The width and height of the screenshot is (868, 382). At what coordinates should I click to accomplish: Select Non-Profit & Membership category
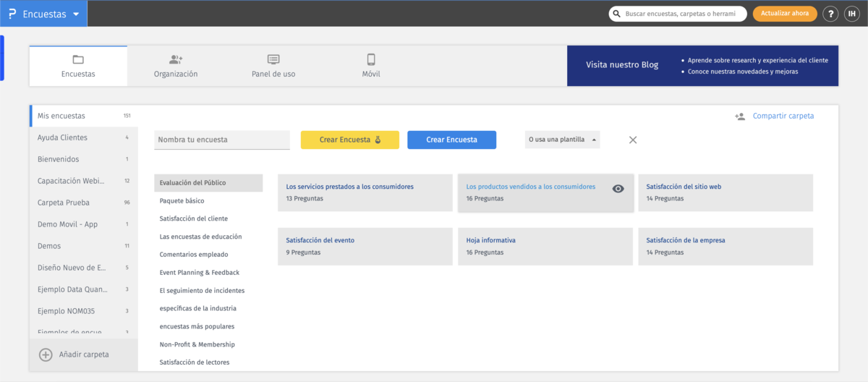(x=208, y=344)
